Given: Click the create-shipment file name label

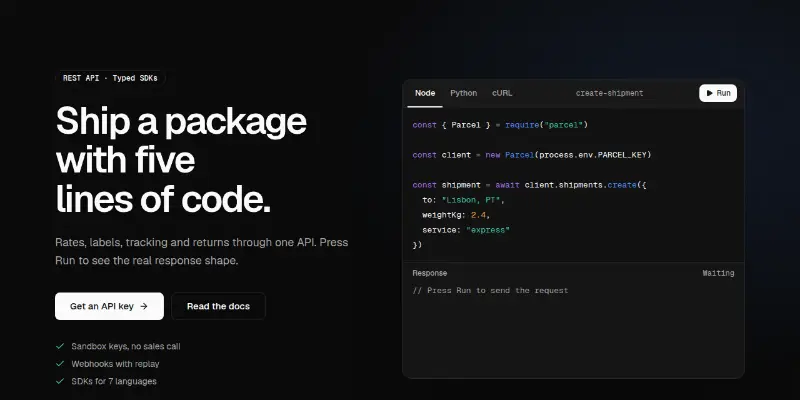Looking at the screenshot, I should coord(609,93).
